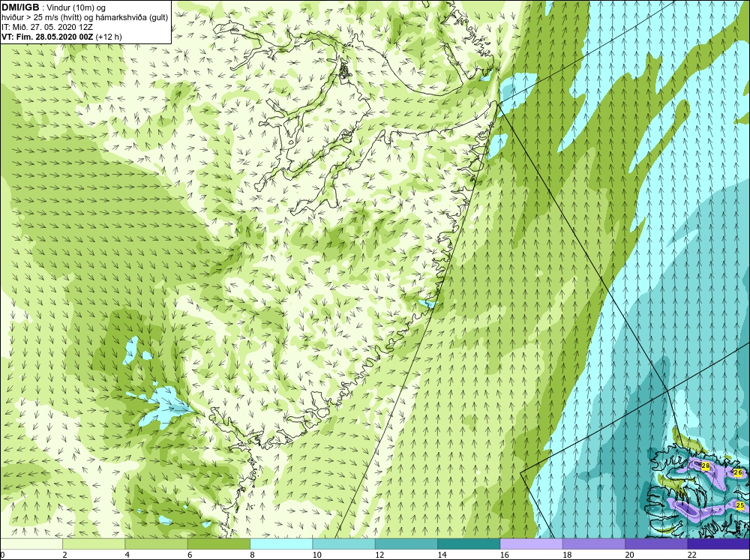
Task: Click the 'VT: Fim. 28.05.2020 00Z' valid time text
Action: click(48, 37)
